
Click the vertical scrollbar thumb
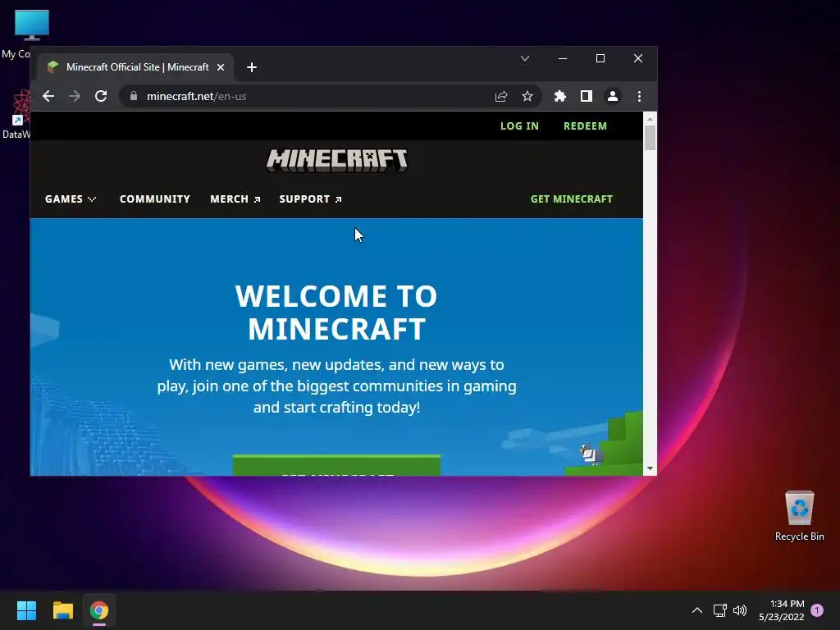tap(650, 138)
